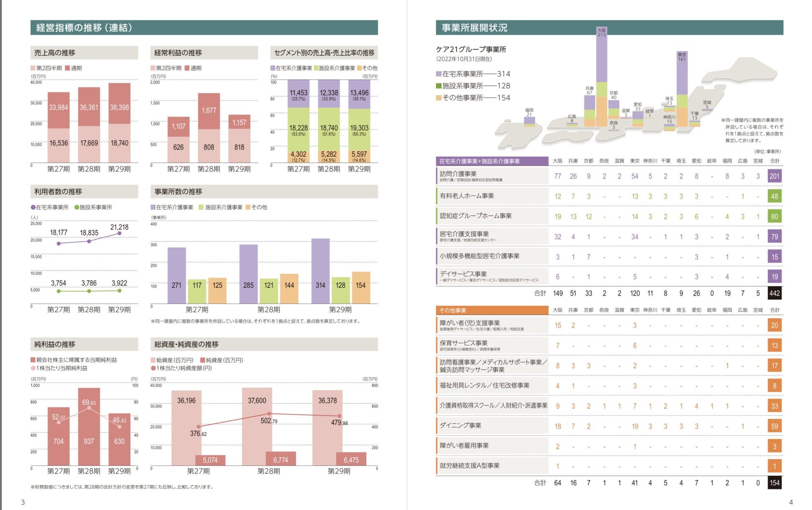Click the セグメント別の売上高・売上比率の推移 title
Image resolution: width=812 pixels, height=510 pixels.
click(324, 53)
